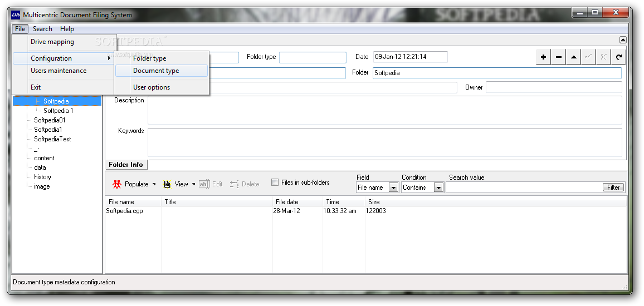Viewport: 644px width, 306px height.
Task: Click the greyed X cancel button
Action: click(603, 57)
